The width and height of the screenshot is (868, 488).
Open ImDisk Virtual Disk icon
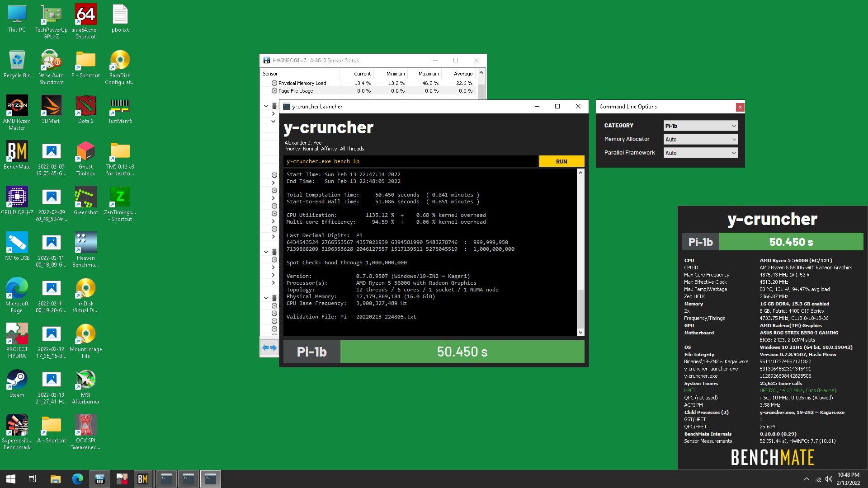[85, 296]
